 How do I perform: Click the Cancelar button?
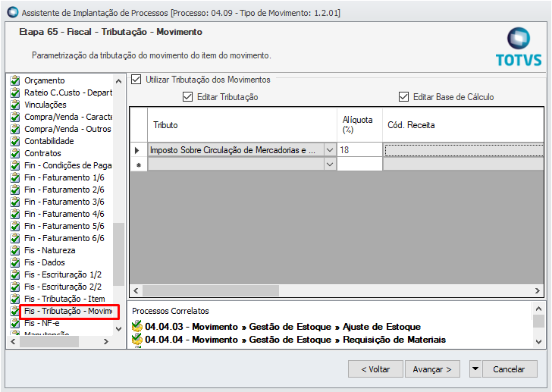click(x=510, y=369)
